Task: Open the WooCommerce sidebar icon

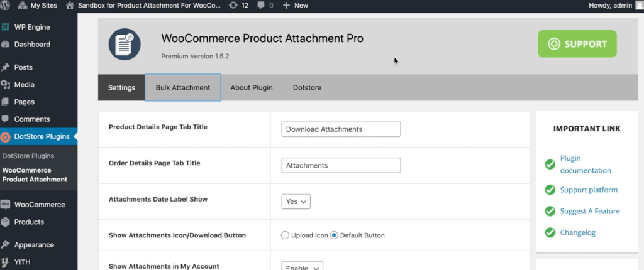Action: (5, 204)
